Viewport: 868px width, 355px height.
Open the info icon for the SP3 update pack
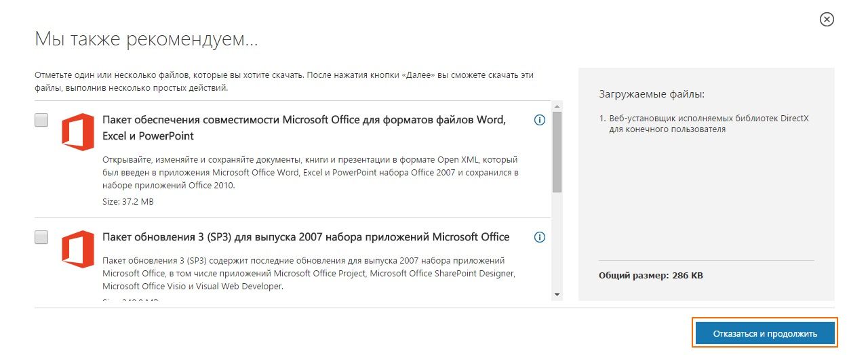point(540,237)
